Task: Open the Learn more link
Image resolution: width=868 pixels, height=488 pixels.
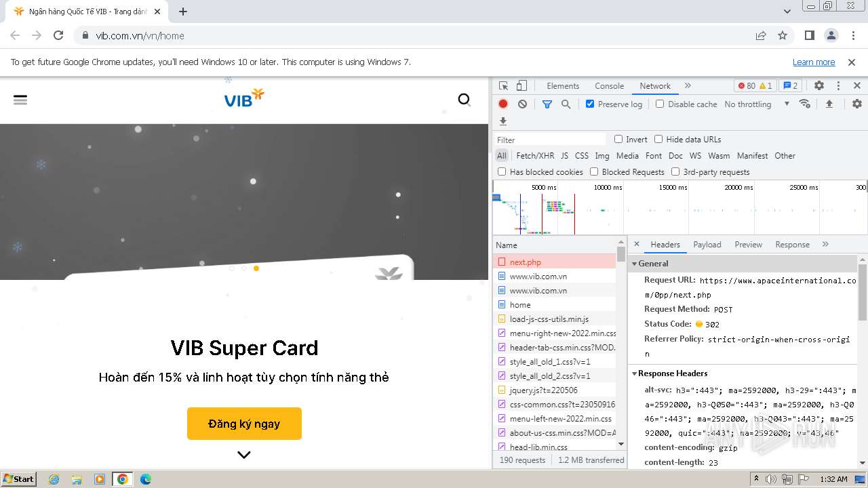Action: coord(814,62)
